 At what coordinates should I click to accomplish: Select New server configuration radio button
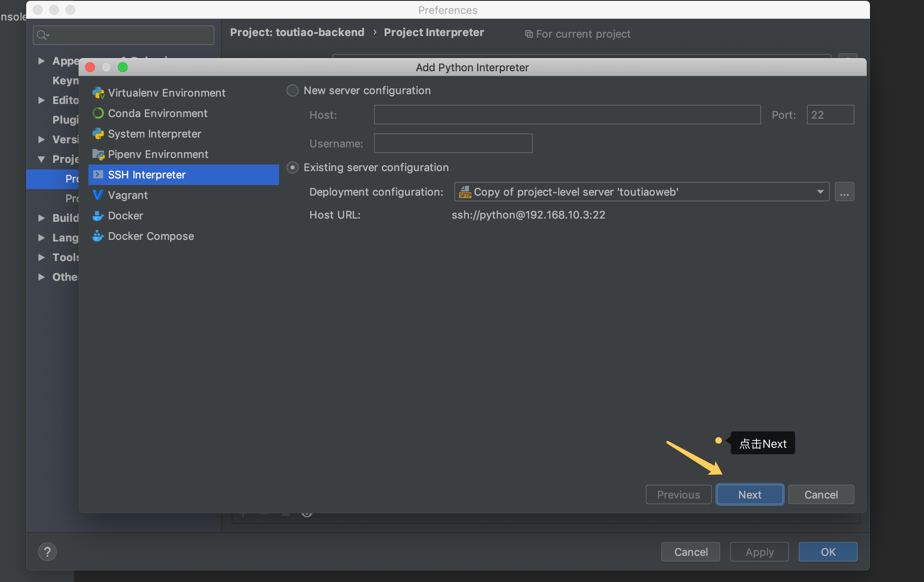[x=293, y=90]
